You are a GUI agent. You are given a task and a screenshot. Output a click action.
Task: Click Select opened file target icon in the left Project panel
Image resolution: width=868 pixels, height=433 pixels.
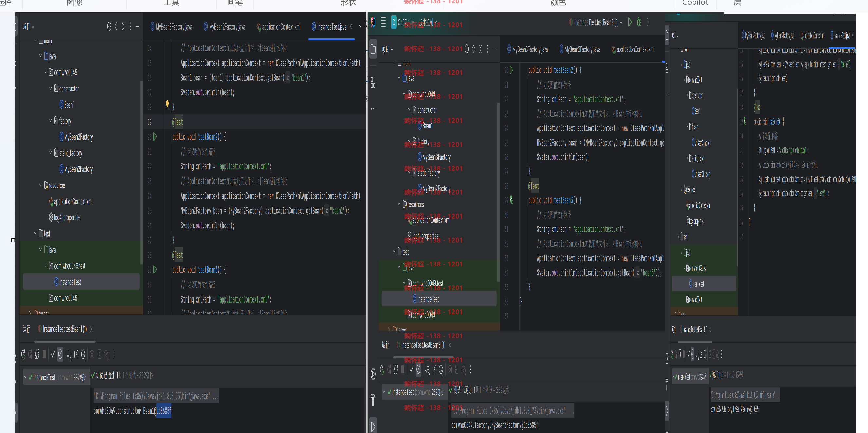pos(109,26)
